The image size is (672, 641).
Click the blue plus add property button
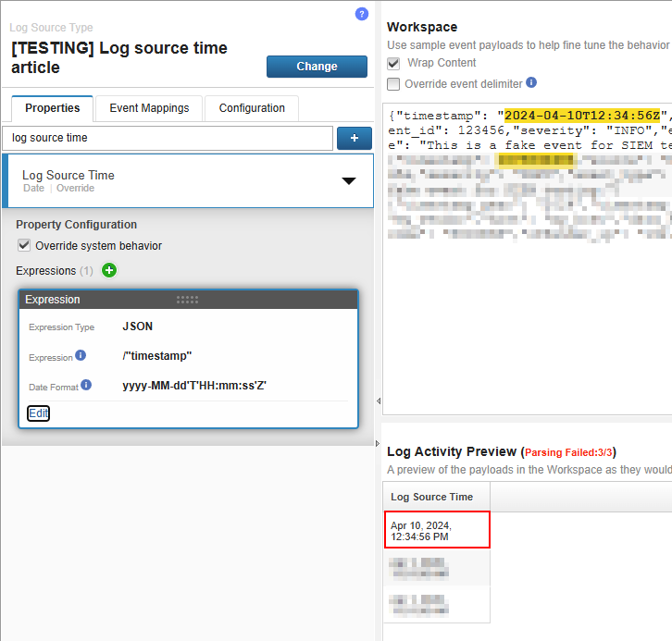tap(355, 138)
